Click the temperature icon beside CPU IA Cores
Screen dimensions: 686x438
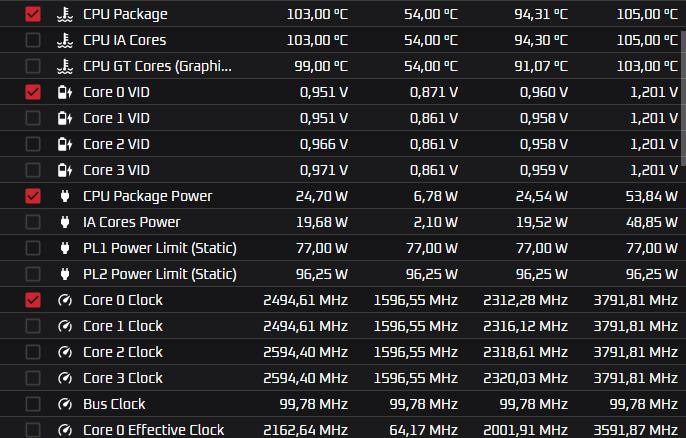click(x=64, y=40)
